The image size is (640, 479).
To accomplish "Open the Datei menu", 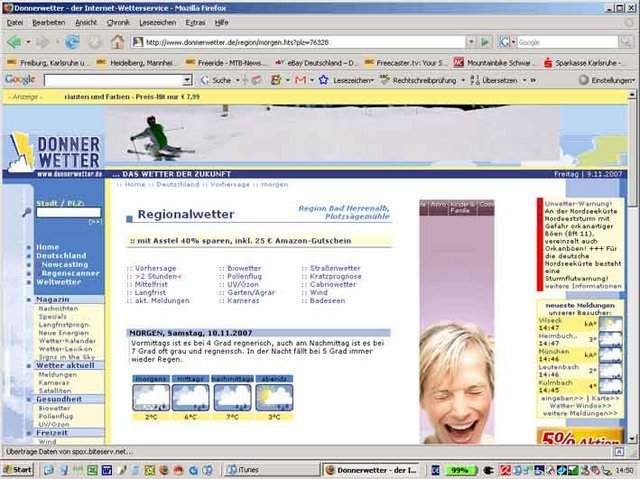I will tap(15, 23).
